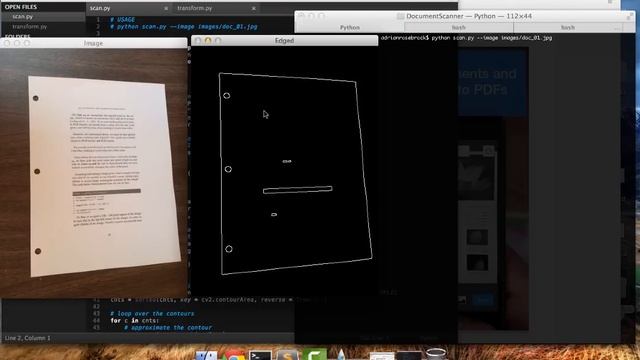
Task: Open Sublime Text from the Dock
Action: coord(287,355)
